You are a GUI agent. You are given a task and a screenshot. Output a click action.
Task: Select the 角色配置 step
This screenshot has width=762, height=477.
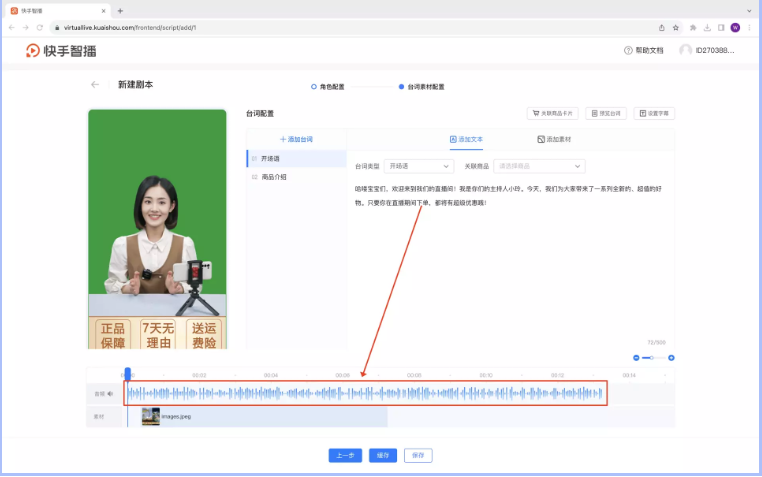pyautogui.click(x=328, y=87)
